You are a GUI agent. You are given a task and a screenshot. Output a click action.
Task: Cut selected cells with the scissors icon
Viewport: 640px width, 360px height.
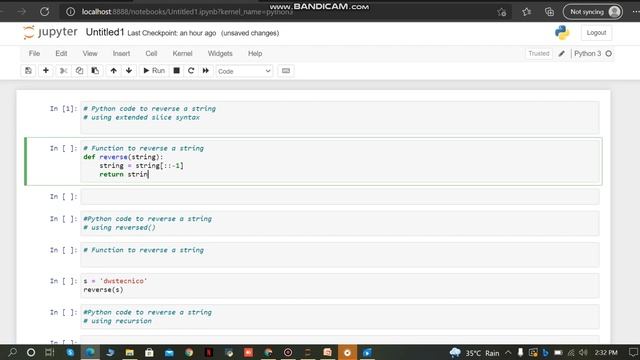63,71
